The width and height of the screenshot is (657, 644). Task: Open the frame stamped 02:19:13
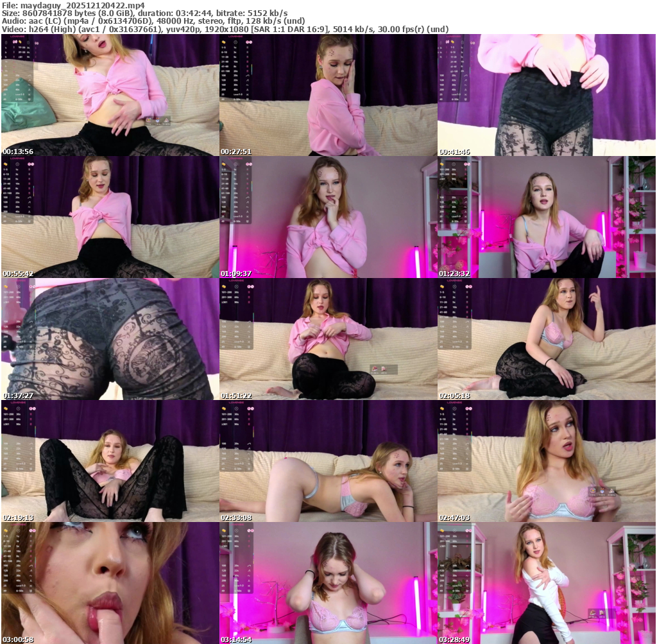click(110, 461)
